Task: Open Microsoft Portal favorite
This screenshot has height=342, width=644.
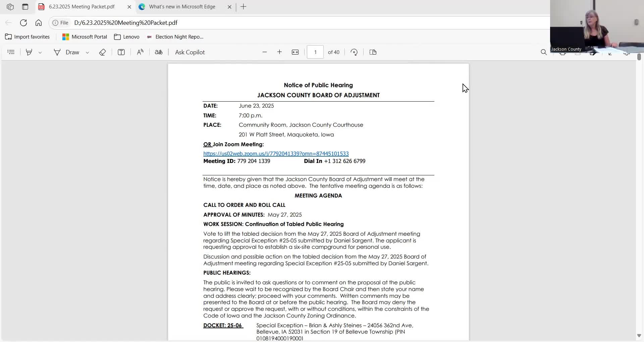Action: pos(85,37)
